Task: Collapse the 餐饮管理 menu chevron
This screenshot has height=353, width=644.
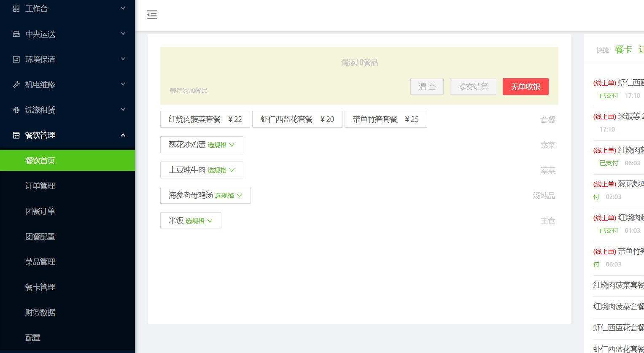Action: (123, 135)
